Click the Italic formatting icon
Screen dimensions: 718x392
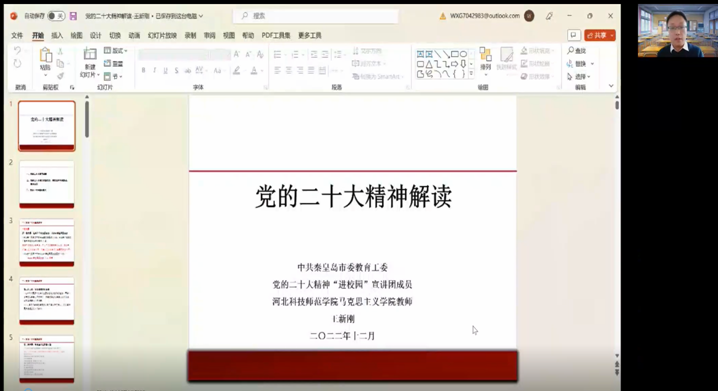[154, 71]
